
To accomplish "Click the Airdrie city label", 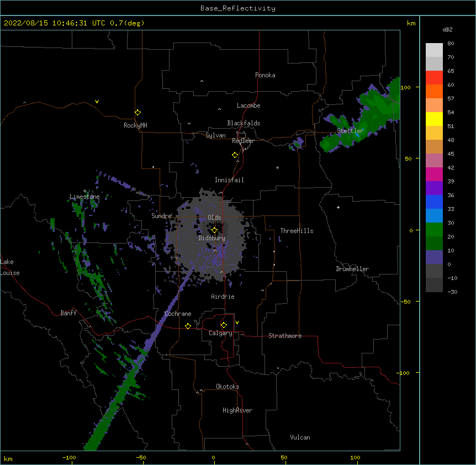I will click(x=223, y=297).
